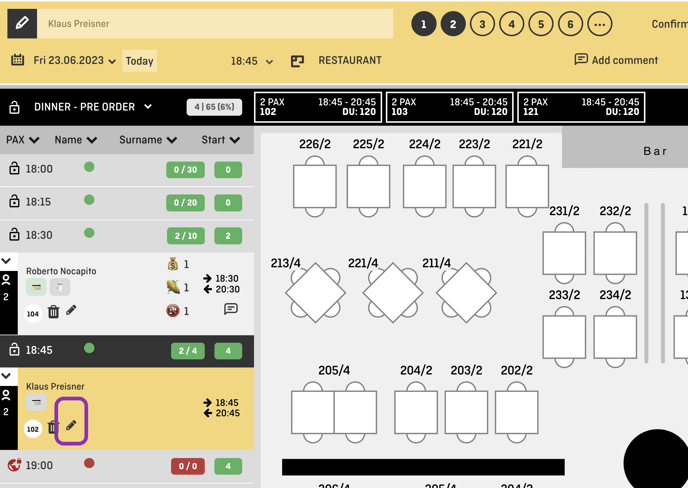Toggle the lock on the 18:30 time slot
This screenshot has width=688, height=488.
click(x=14, y=235)
